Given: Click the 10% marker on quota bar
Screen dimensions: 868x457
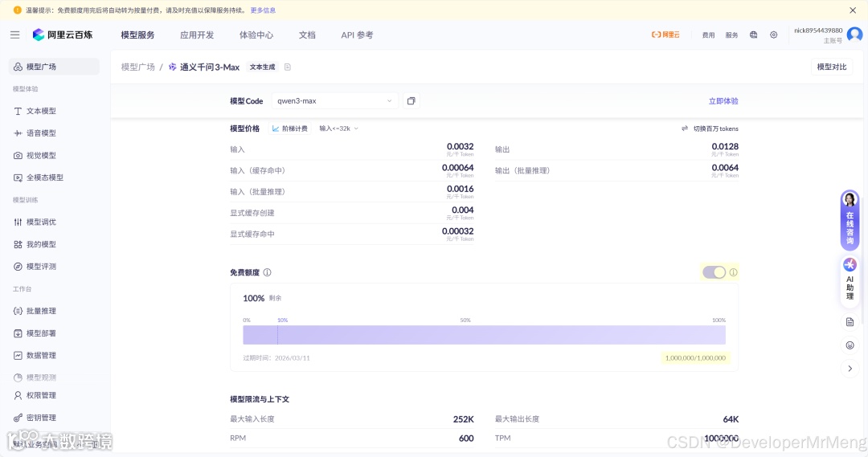Looking at the screenshot, I should click(x=282, y=320).
